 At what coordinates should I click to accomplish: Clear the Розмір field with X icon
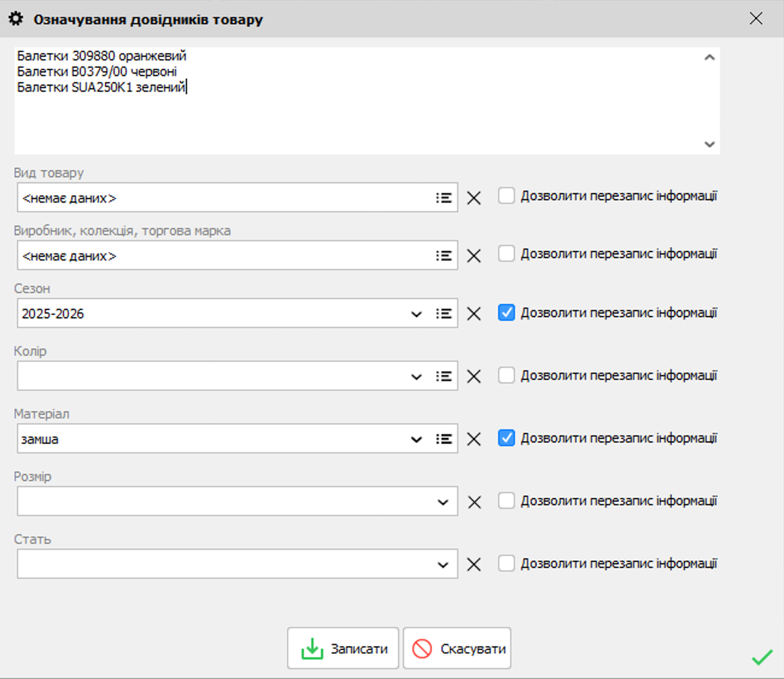pos(474,502)
